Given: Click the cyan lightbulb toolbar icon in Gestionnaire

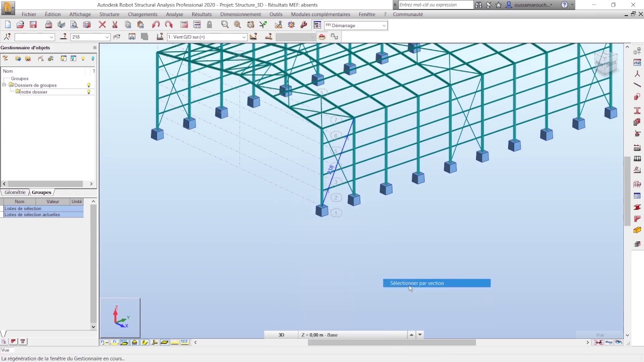Looking at the screenshot, I should coord(93,59).
